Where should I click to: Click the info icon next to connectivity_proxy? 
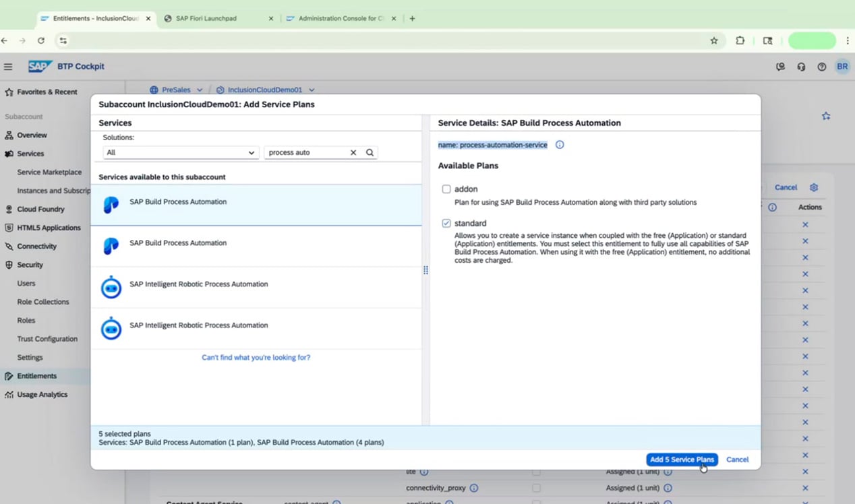click(474, 488)
